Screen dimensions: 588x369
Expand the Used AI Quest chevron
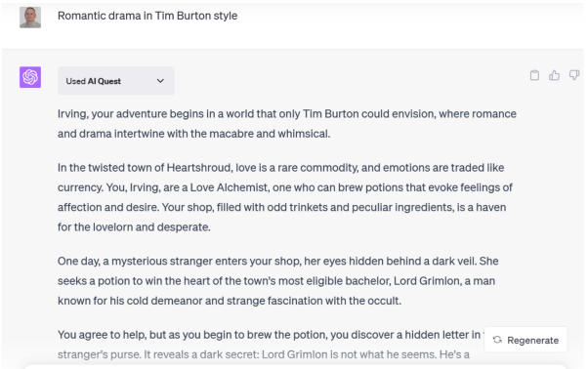(x=160, y=81)
